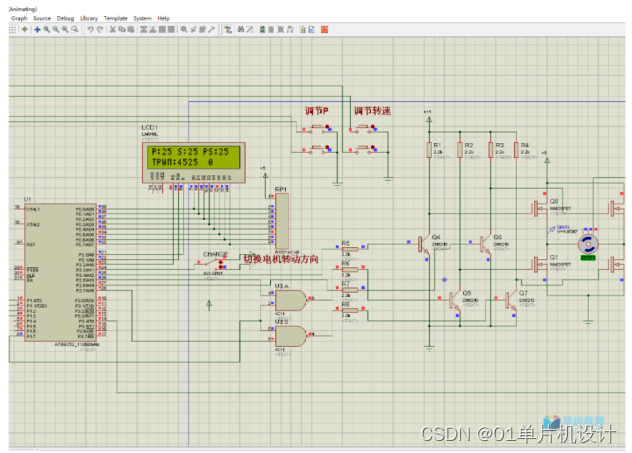Screen dimensions: 632x453
Task: Open the packaging tool icon
Action: (x=202, y=29)
